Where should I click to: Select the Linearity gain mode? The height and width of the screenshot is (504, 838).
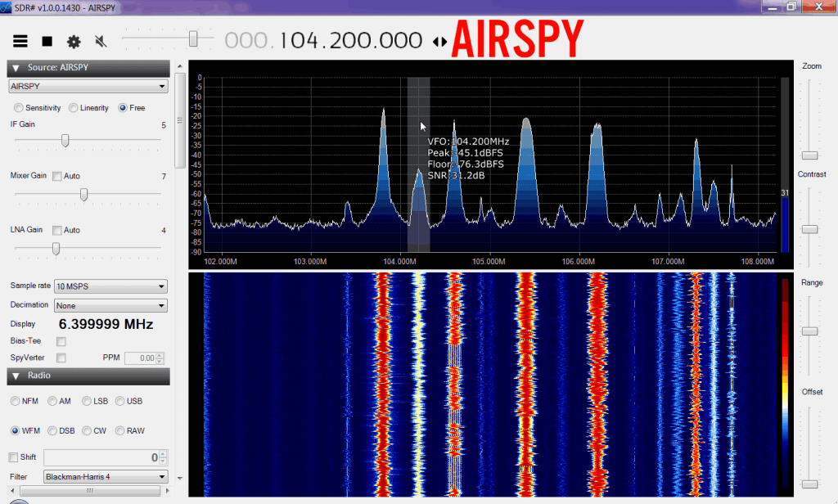tap(74, 108)
